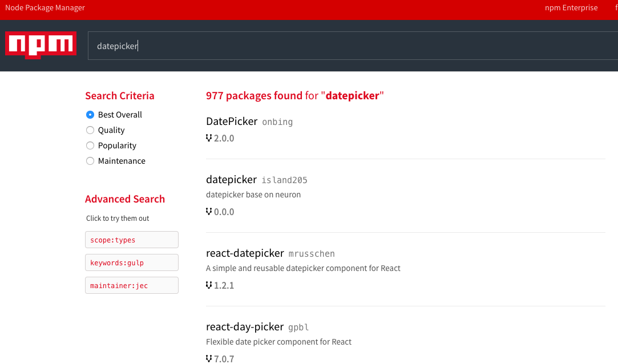618x364 pixels.
Task: Click the Node Package Manager text
Action: tap(45, 7)
